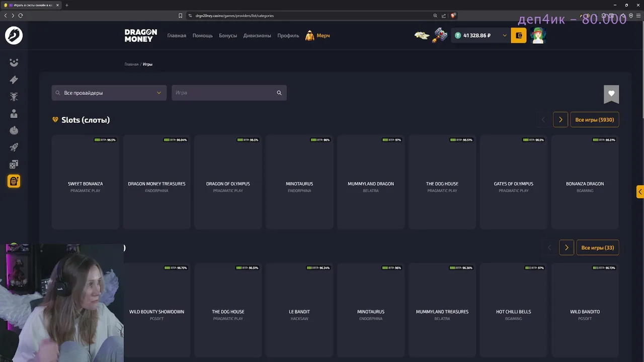
Task: Open a new browser tab
Action: pos(66,5)
